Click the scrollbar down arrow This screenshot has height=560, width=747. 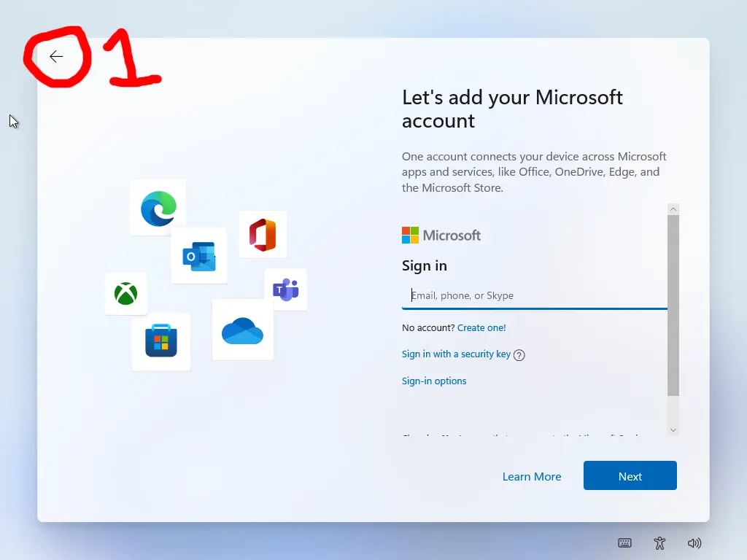[673, 430]
